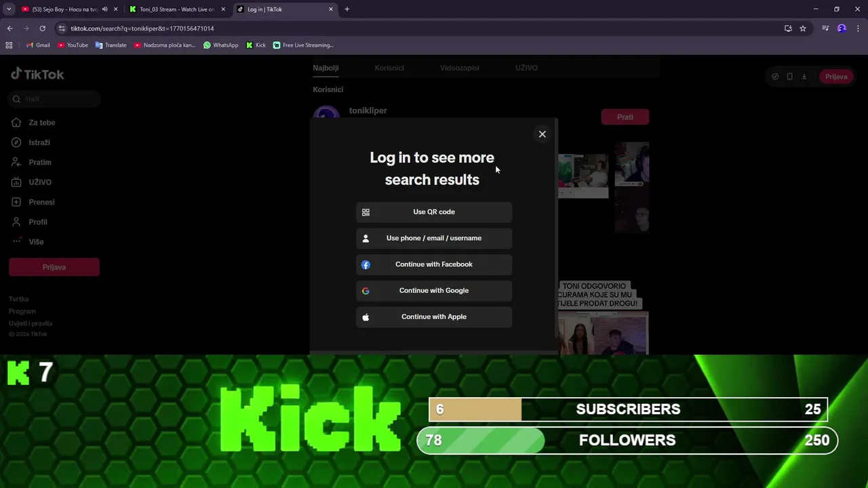The image size is (868, 488).
Task: Continue with Apple login
Action: click(x=434, y=317)
